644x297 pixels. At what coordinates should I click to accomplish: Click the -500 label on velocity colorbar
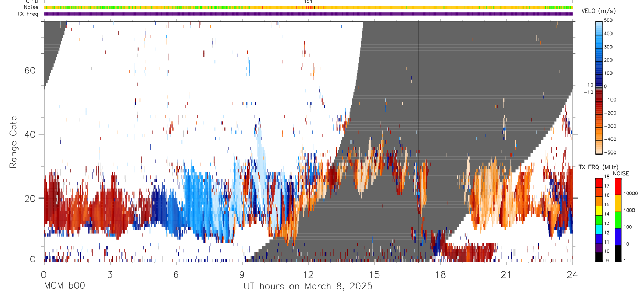[x=609, y=153]
